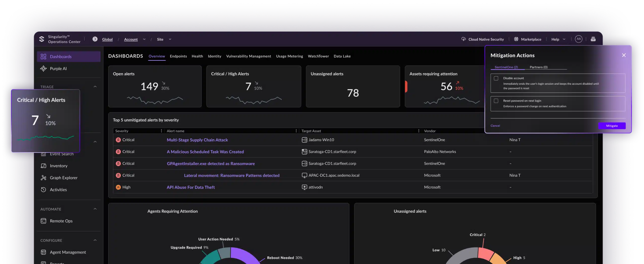Check Reset password on next login
Screen dimensions: 644x264
[x=496, y=101]
